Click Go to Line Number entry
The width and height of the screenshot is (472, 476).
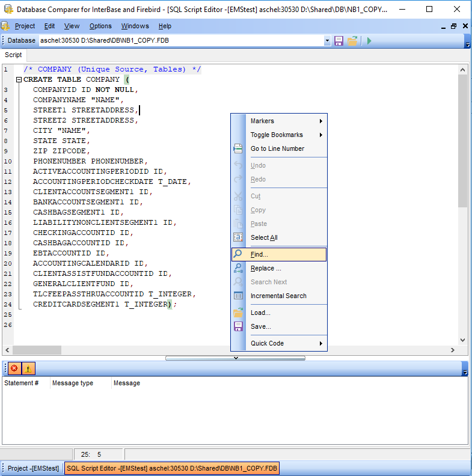point(277,148)
